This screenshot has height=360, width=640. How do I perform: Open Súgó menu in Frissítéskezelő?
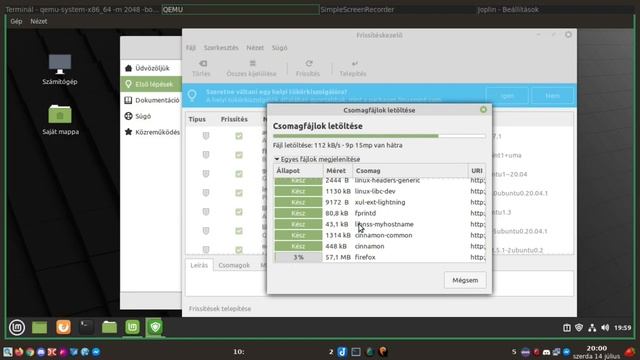tap(280, 48)
